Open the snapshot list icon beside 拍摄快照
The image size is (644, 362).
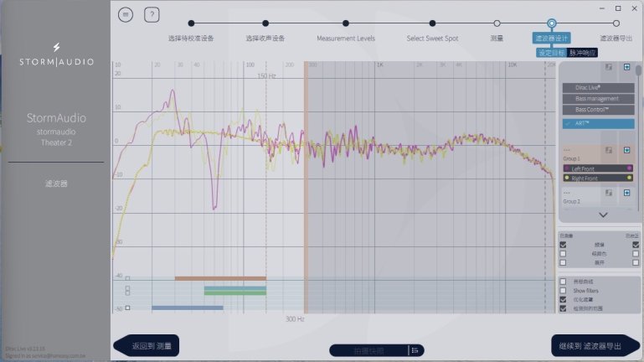415,350
